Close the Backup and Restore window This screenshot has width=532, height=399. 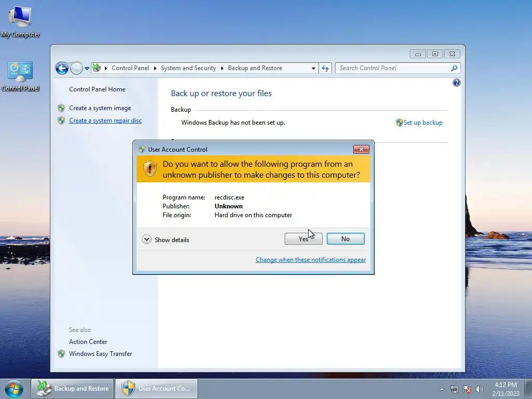tap(452, 54)
